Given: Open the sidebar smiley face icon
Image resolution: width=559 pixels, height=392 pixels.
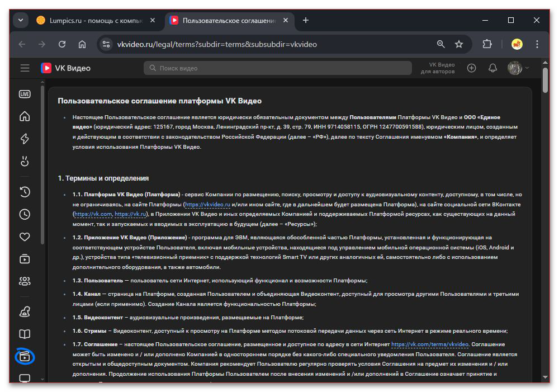Looking at the screenshot, I should (x=25, y=161).
